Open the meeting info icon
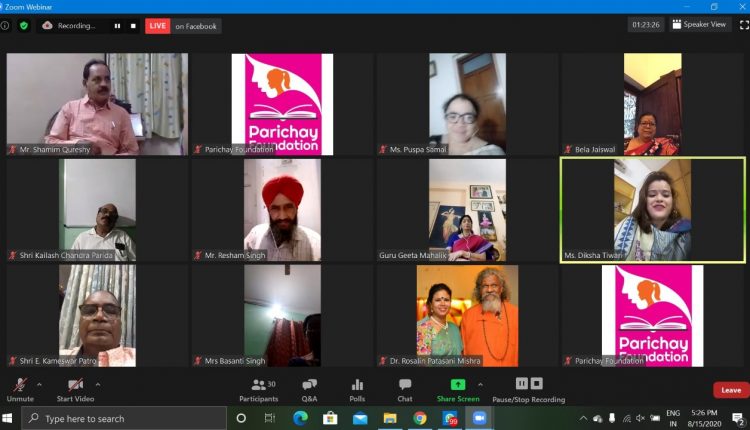Viewport: 750px width, 430px height. click(6, 25)
